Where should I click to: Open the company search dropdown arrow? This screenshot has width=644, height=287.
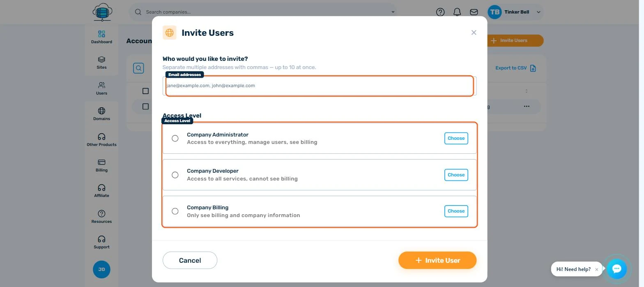point(393,12)
